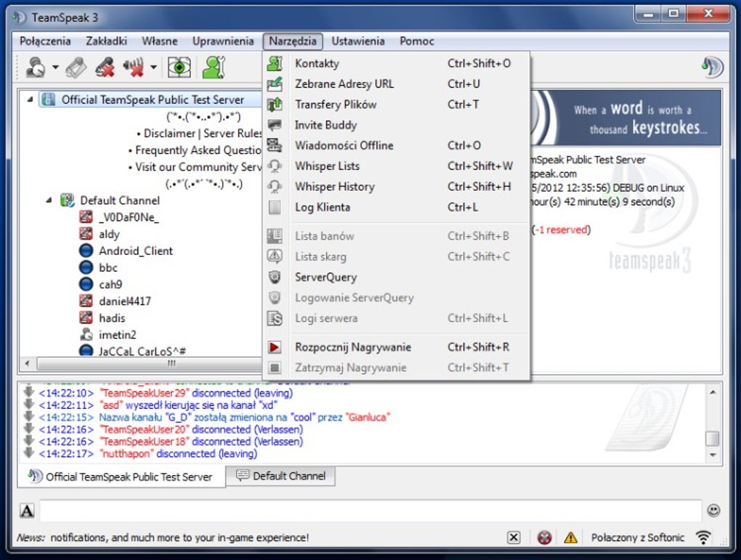Collapse the Official TeamSpeak Public Test Server tree

(x=30, y=100)
